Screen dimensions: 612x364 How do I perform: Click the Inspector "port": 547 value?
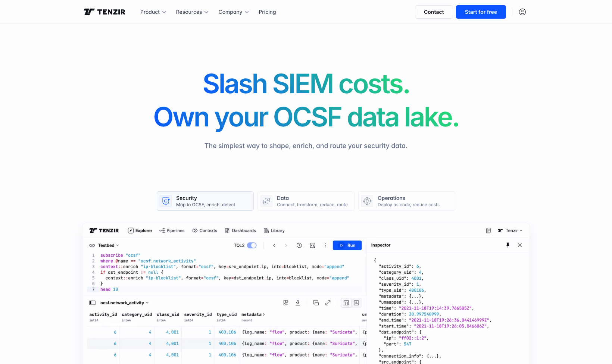[408, 344]
